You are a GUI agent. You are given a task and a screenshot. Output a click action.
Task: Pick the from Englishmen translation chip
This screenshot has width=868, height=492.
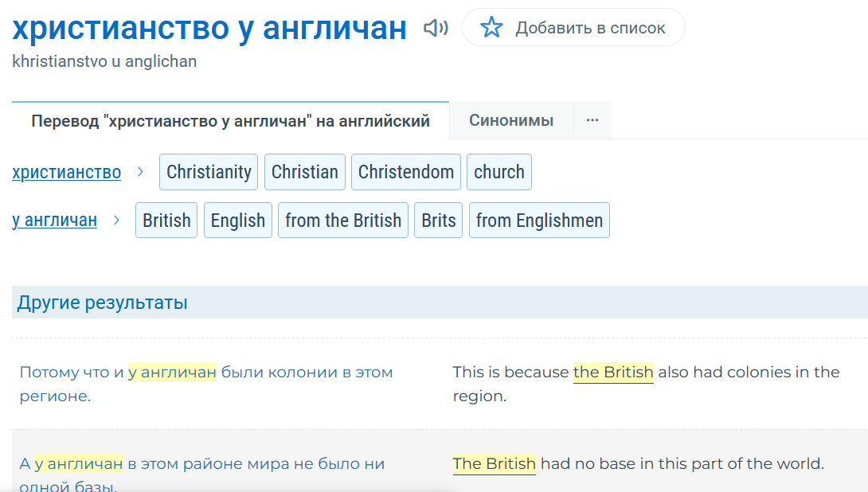tap(539, 220)
